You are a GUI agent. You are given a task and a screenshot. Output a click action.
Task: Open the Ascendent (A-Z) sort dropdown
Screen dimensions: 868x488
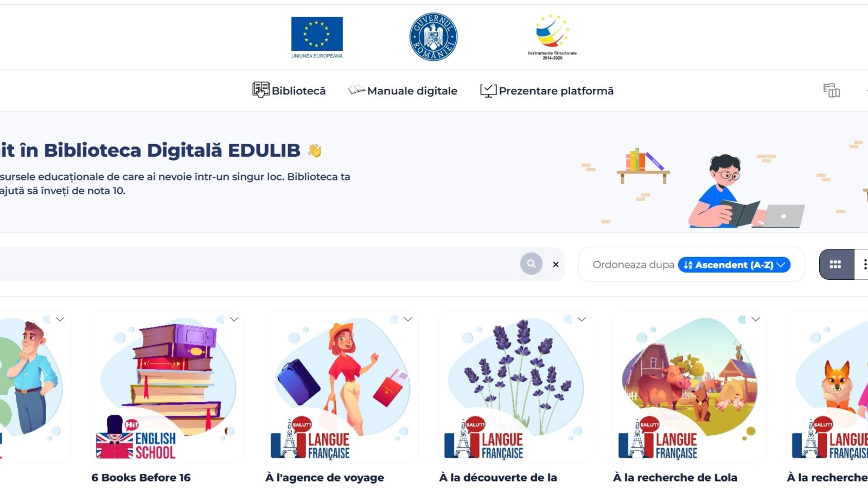pos(734,265)
